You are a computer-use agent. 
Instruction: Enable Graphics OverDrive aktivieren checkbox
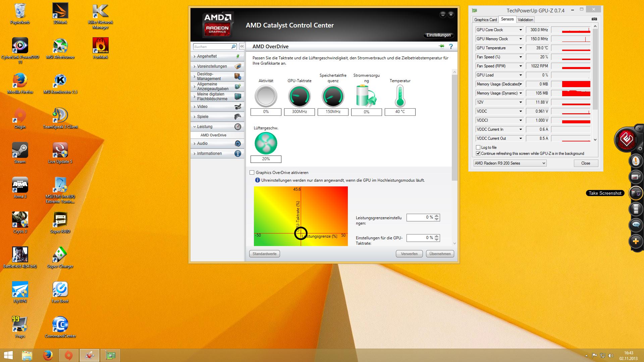click(252, 173)
